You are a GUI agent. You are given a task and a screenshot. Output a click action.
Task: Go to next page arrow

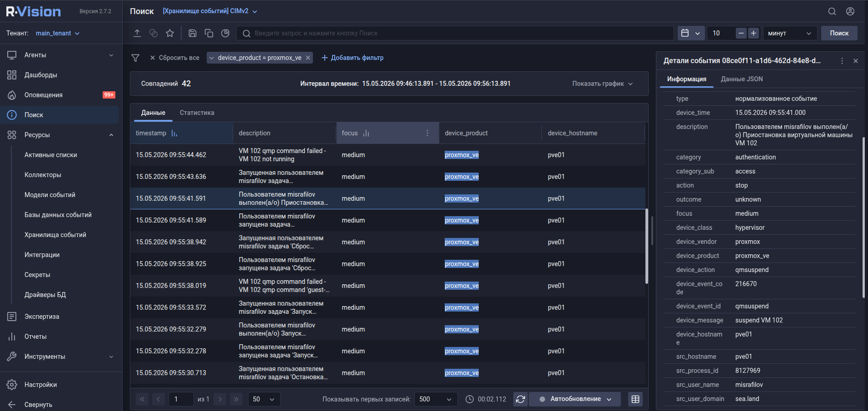(220, 399)
